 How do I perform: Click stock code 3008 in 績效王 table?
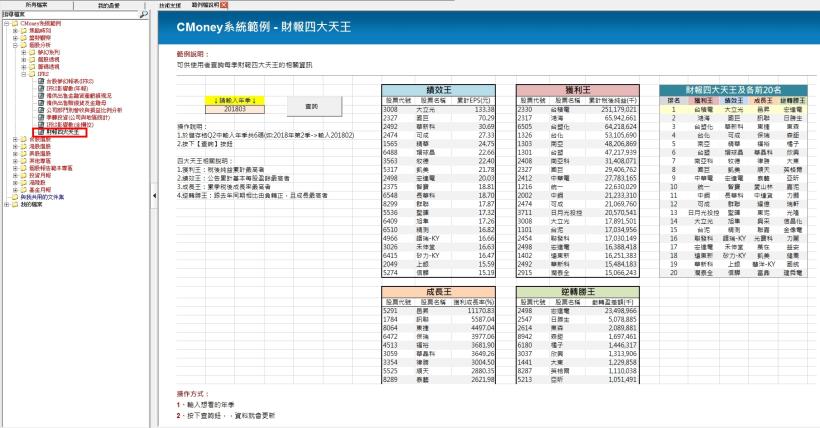[x=390, y=109]
